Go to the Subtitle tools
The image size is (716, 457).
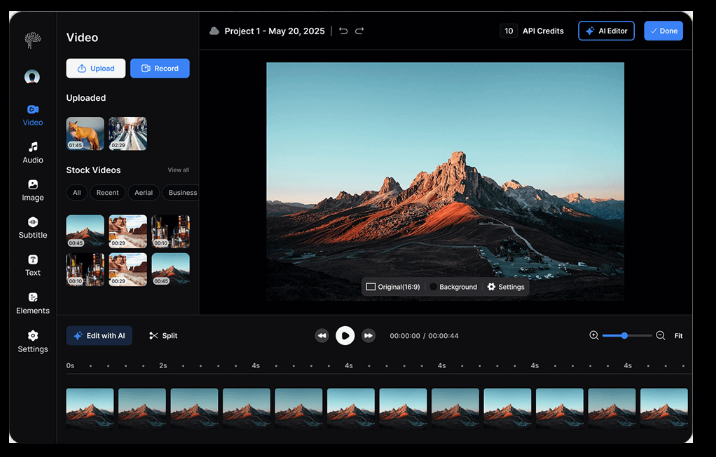click(33, 227)
